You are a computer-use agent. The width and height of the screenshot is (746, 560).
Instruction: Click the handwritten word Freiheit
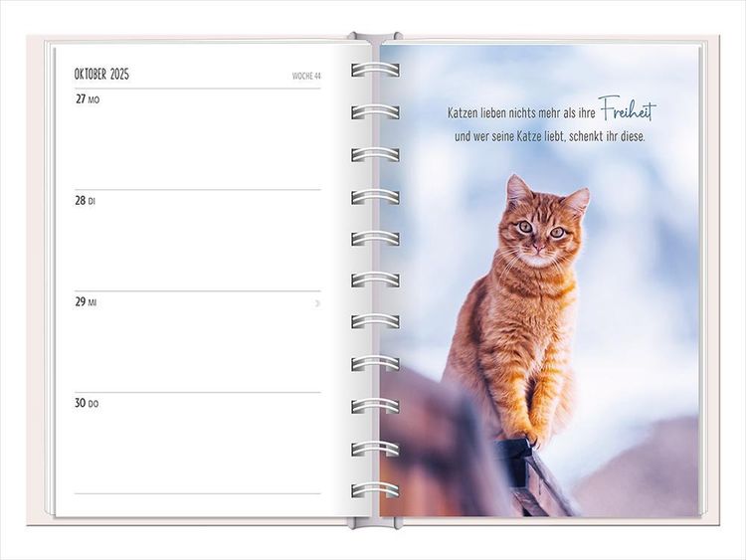click(627, 111)
